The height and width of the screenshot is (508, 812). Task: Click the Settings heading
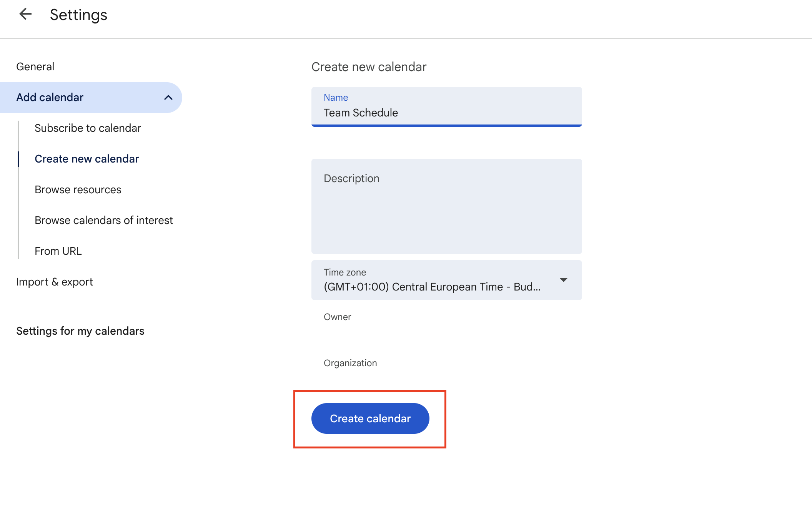click(78, 14)
